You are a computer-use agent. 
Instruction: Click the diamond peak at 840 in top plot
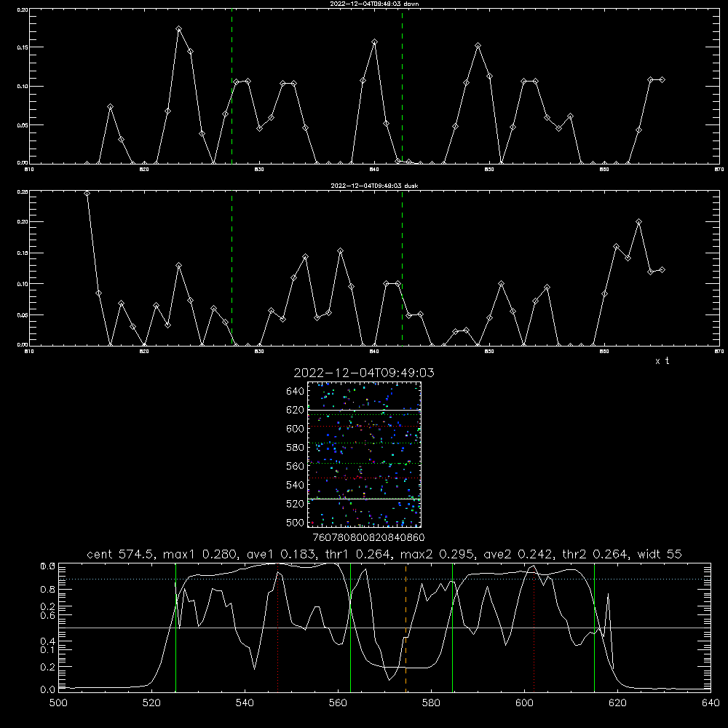point(375,42)
